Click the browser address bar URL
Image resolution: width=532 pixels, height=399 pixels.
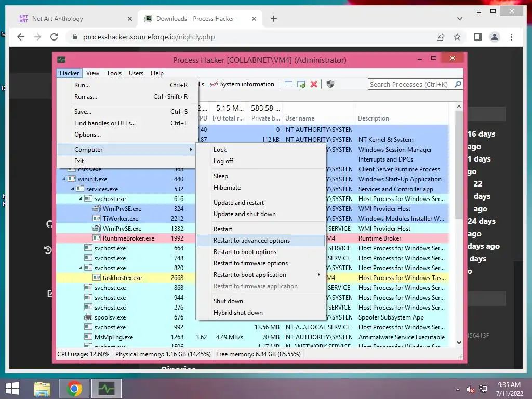(149, 37)
